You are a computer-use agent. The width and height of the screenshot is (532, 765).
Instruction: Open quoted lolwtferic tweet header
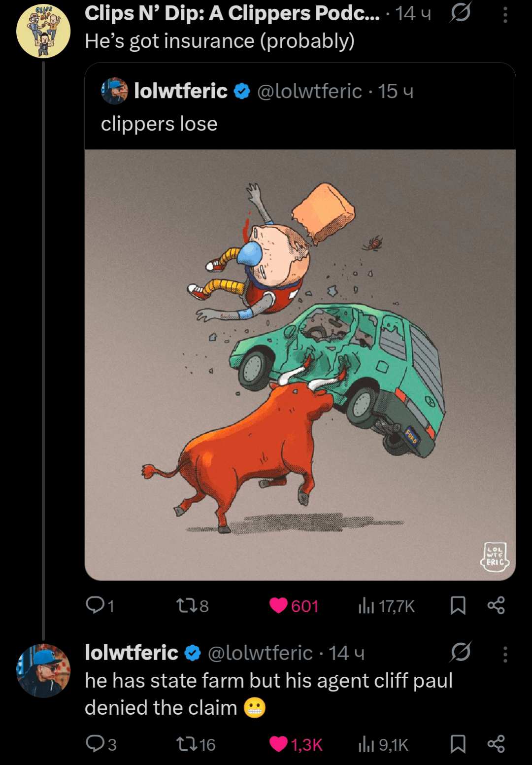(256, 91)
